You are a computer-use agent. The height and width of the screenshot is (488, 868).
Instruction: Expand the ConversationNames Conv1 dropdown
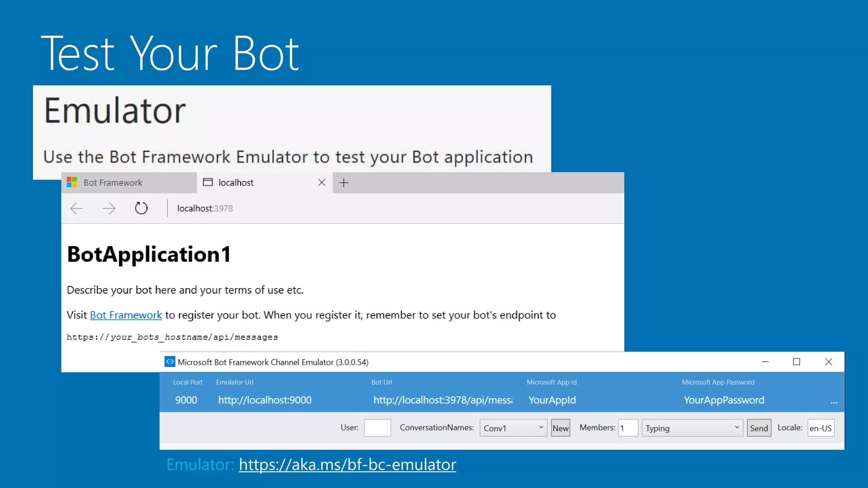(x=513, y=428)
